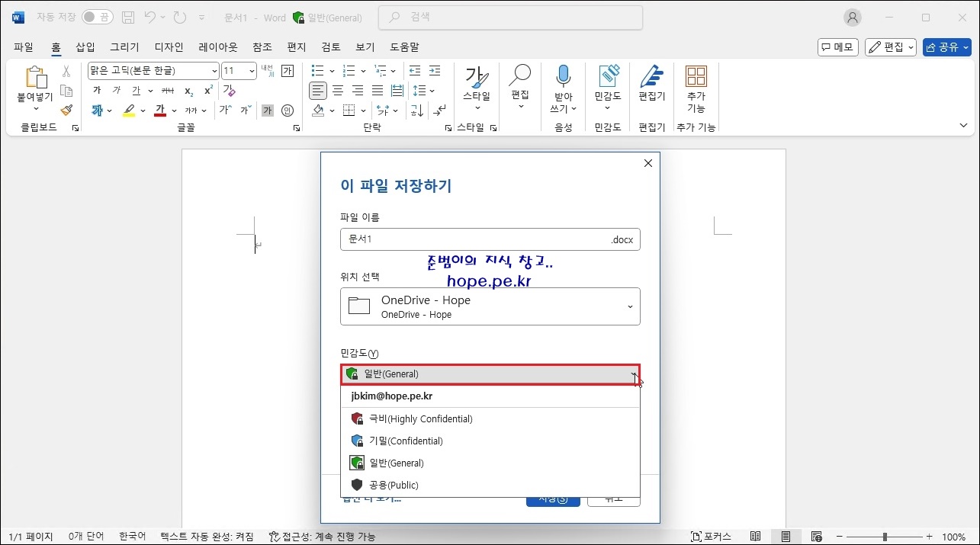Open the 편집 mode button
980x545 pixels.
click(891, 47)
